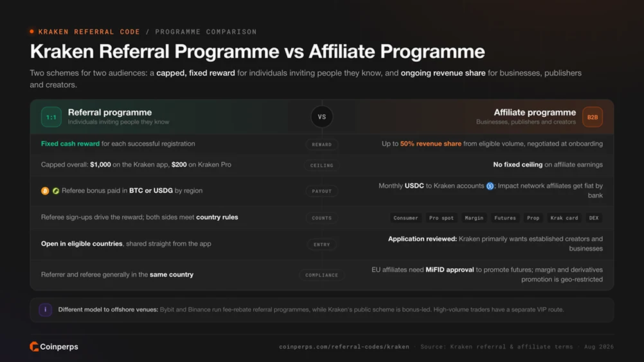Click 'Different model to offshore venues:' text
This screenshot has width=644, height=362.
(x=108, y=309)
